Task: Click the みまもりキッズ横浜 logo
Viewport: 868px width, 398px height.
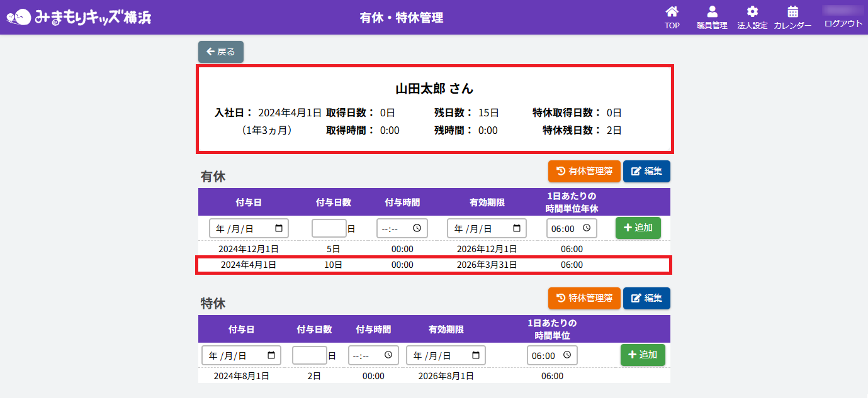Action: [79, 17]
